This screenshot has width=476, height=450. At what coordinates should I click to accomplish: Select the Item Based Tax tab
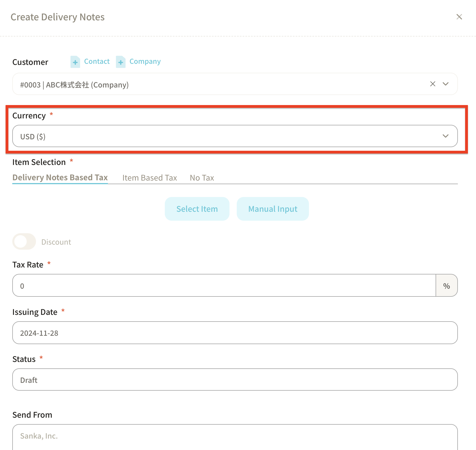click(149, 178)
